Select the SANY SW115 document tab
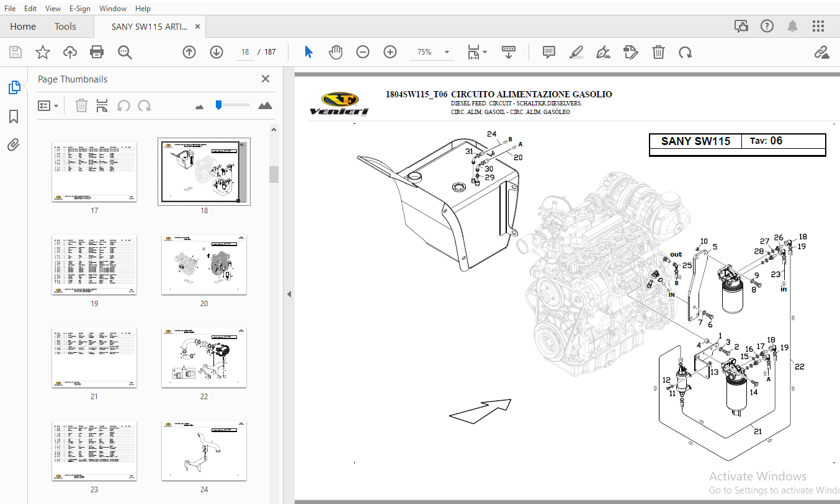The width and height of the screenshot is (840, 504). (x=149, y=27)
